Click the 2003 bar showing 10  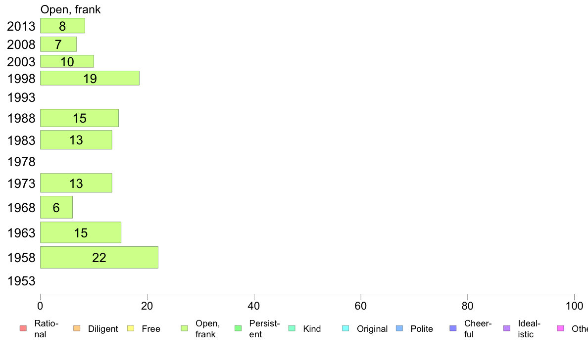[67, 61]
